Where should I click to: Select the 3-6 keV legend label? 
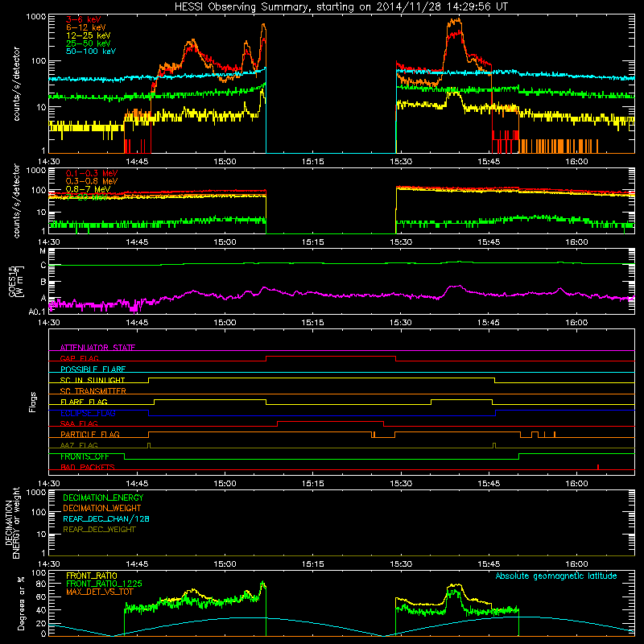[83, 19]
